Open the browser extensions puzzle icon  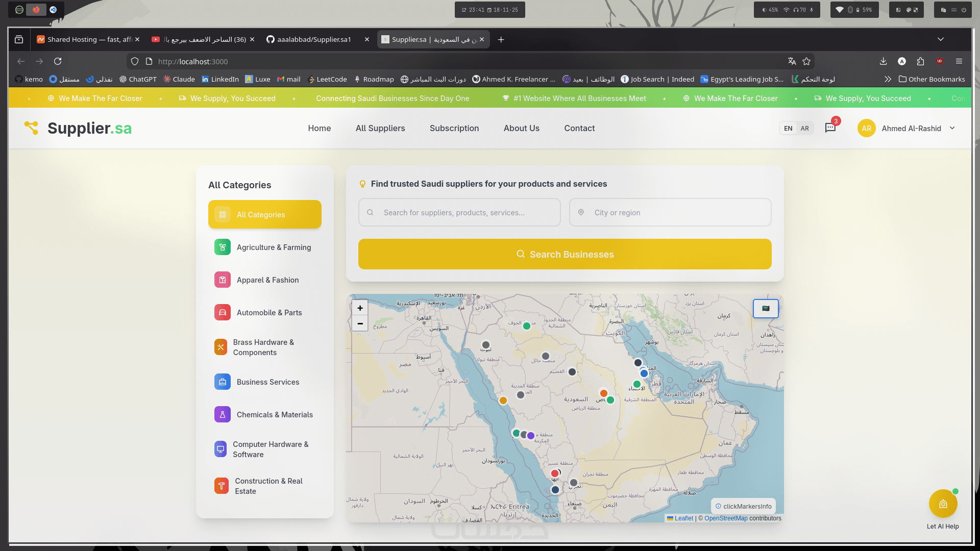[920, 61]
